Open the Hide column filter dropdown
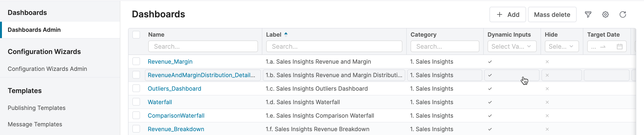This screenshot has height=135, width=644. pyautogui.click(x=561, y=47)
